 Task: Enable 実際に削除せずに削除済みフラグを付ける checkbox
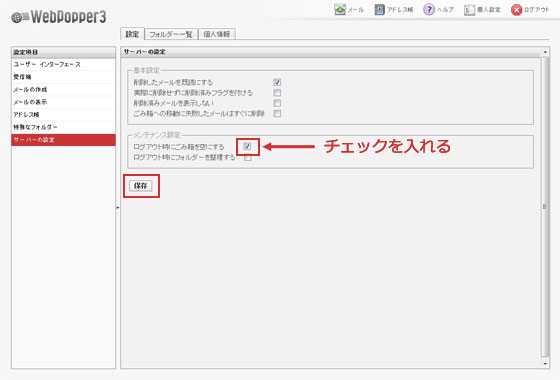[x=277, y=92]
